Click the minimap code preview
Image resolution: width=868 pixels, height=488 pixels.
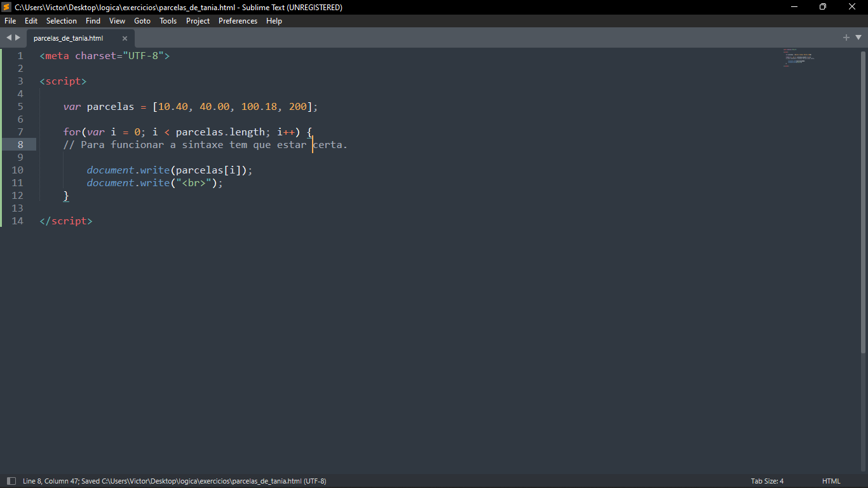(x=798, y=58)
